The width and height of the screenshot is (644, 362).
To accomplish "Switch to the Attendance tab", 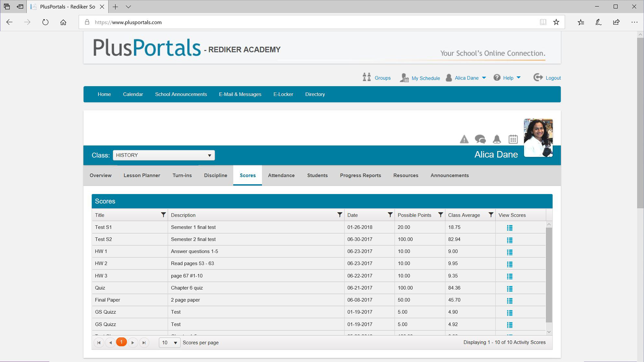I will pos(281,175).
